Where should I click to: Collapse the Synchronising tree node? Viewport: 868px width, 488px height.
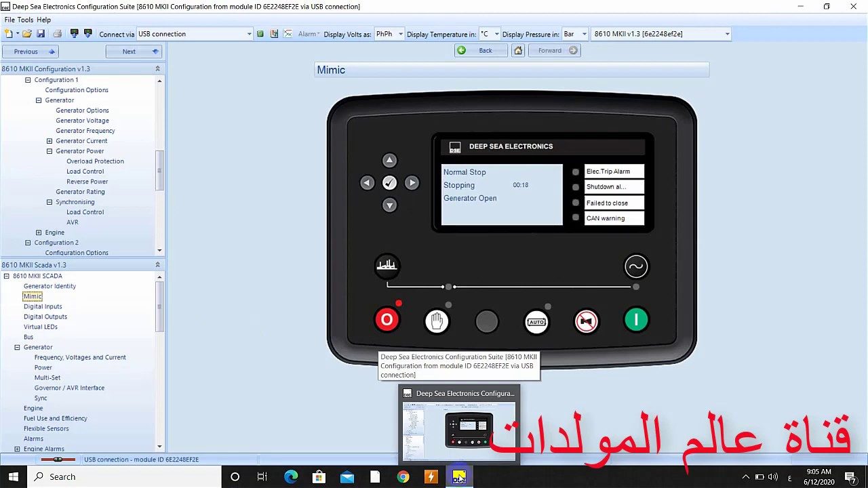coord(50,202)
